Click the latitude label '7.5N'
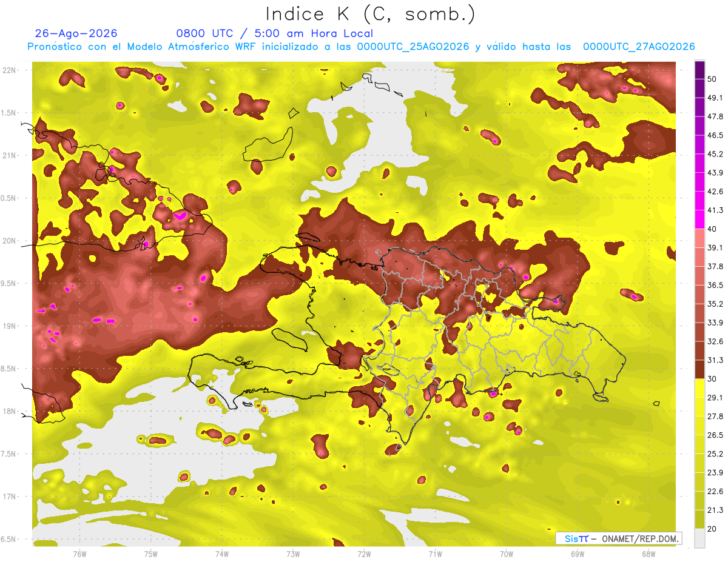The height and width of the screenshot is (562, 728). click(x=9, y=454)
